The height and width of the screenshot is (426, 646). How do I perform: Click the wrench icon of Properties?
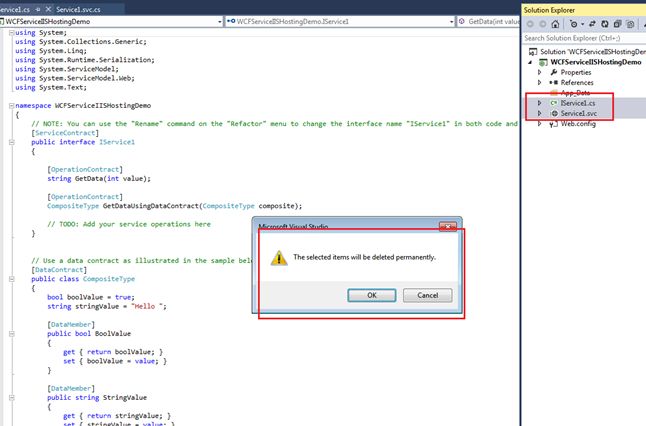tap(554, 72)
